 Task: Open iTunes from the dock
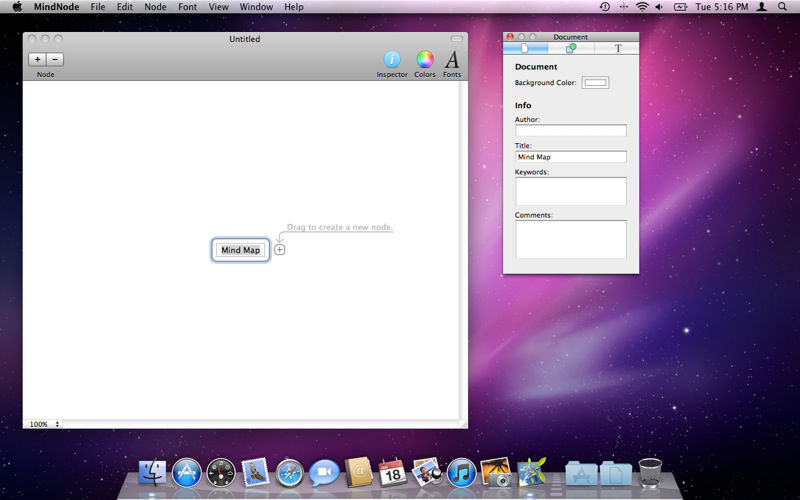pos(461,472)
